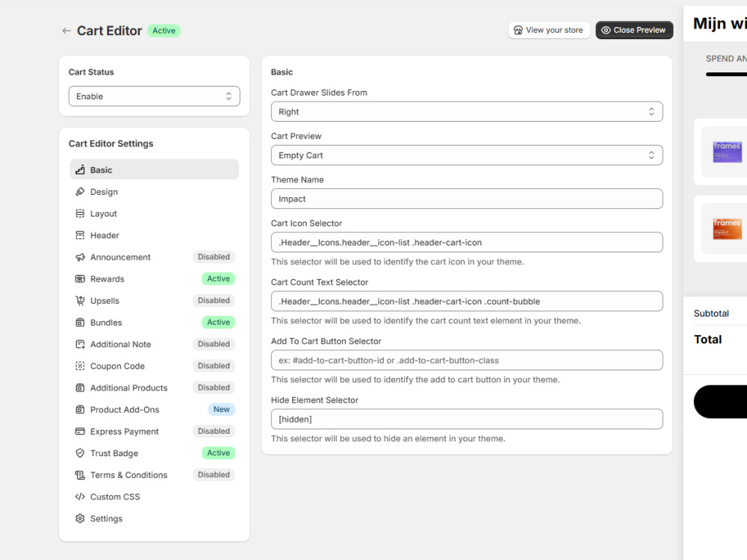Open the Cart Status Enable dropdown

coord(155,96)
